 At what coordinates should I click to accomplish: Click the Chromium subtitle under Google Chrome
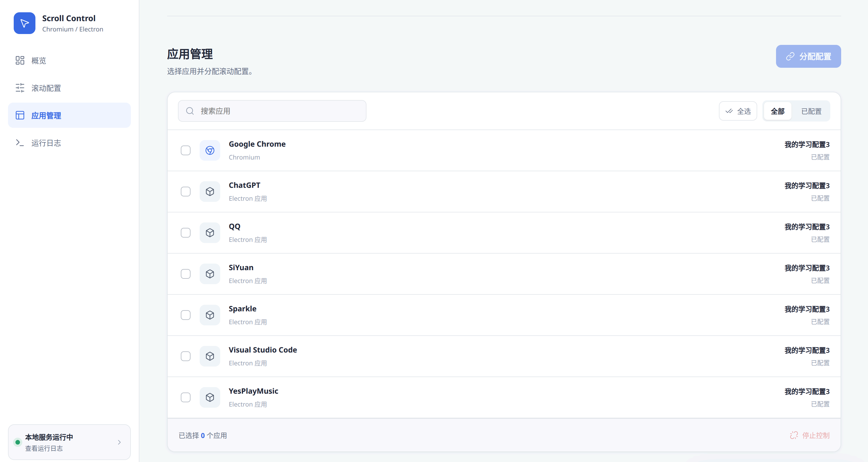(x=244, y=157)
